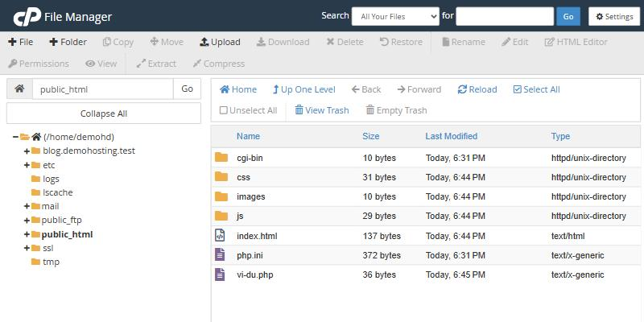This screenshot has width=644, height=322.
Task: Click the search text input field
Action: pyautogui.click(x=505, y=16)
